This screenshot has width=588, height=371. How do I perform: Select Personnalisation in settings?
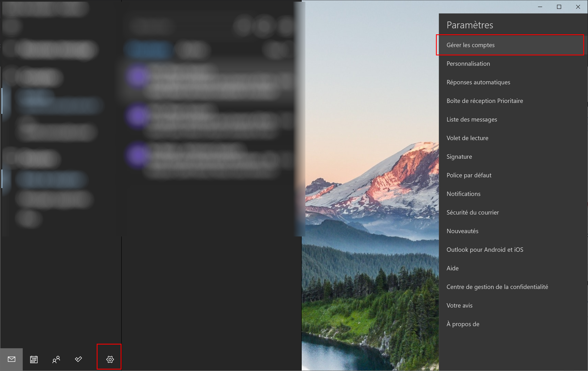(468, 64)
